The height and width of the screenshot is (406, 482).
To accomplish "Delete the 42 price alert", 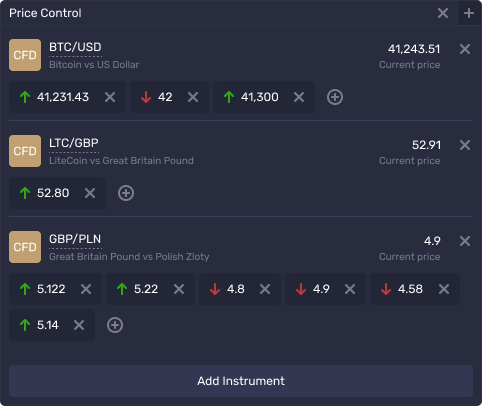I will point(193,97).
